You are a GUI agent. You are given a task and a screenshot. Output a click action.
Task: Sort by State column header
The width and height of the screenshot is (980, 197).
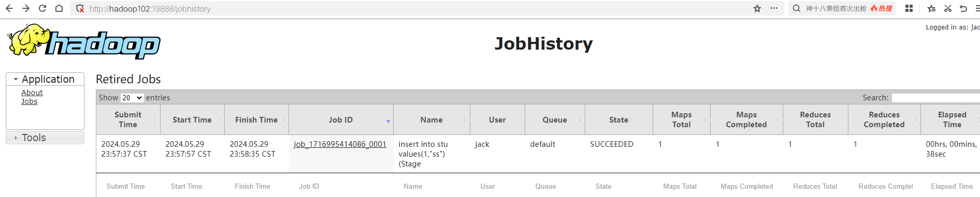(618, 119)
